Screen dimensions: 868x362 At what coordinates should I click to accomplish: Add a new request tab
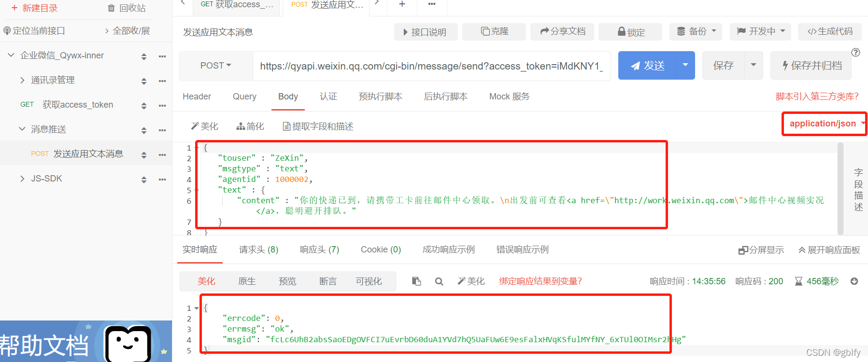(x=402, y=4)
